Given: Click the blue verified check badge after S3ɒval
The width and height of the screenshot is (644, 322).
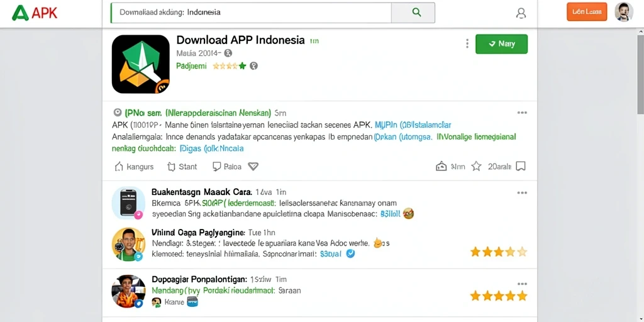Looking at the screenshot, I should pos(350,253).
